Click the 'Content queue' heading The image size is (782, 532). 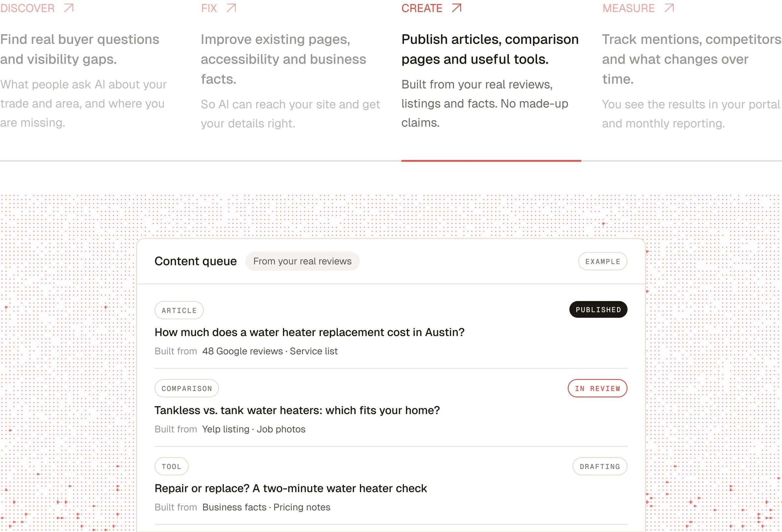[195, 261]
